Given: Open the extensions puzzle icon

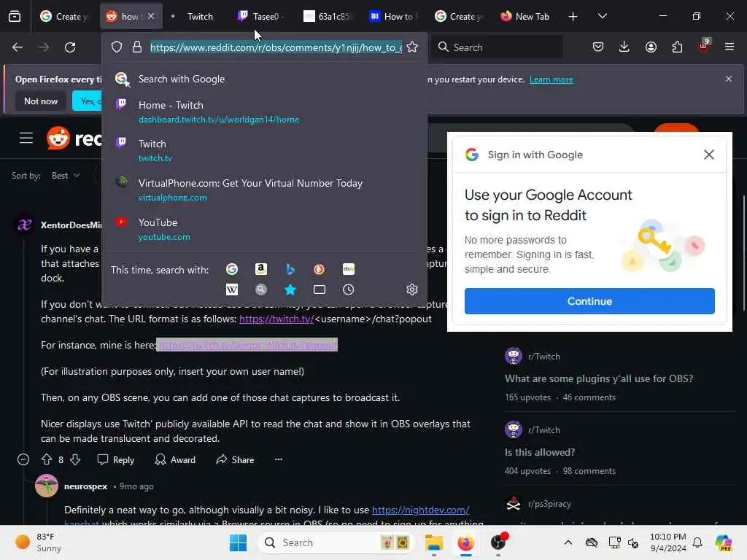Looking at the screenshot, I should coord(677,47).
